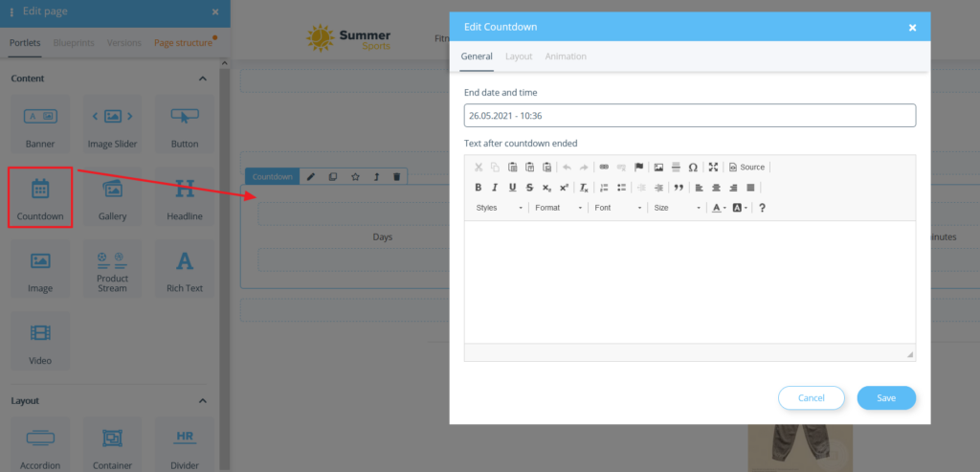The image size is (980, 472).
Task: Insert a link with the link icon
Action: [604, 167]
